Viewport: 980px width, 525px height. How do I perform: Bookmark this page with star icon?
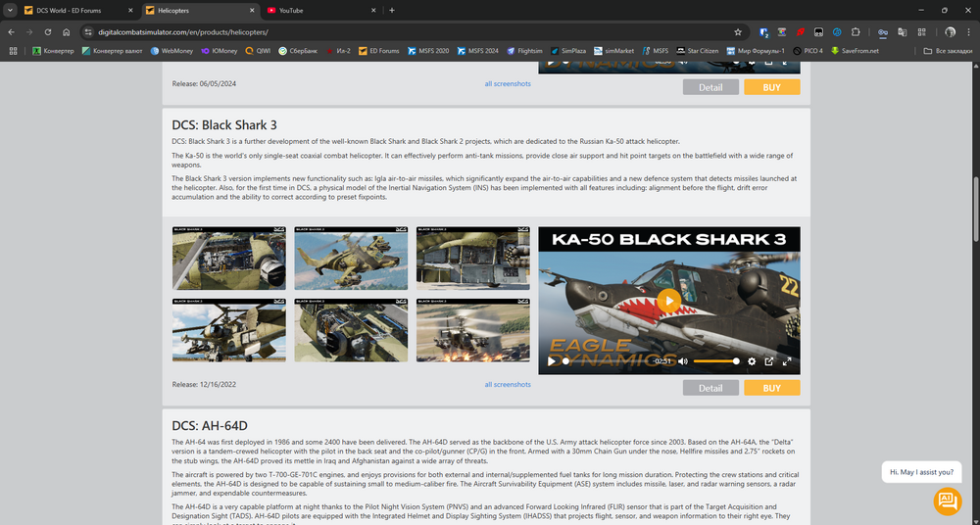[x=738, y=32]
